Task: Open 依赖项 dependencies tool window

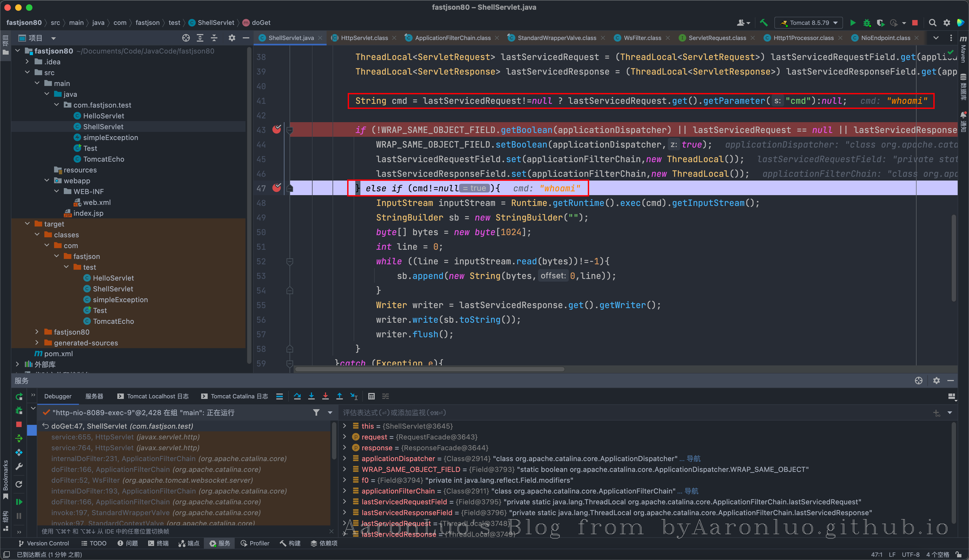Action: click(x=324, y=543)
